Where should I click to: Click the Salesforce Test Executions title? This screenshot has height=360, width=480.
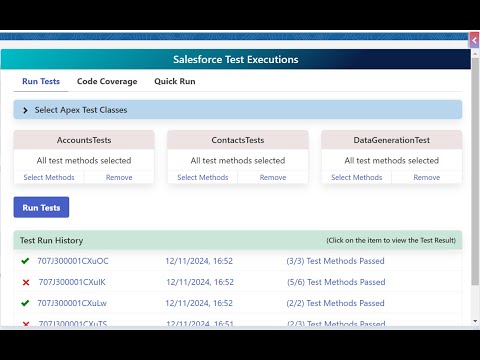click(236, 59)
